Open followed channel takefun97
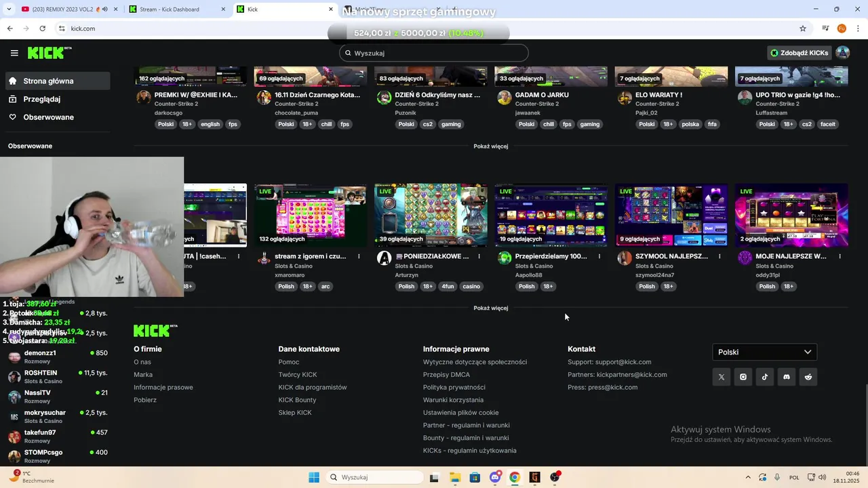Viewport: 868px width, 488px height. [x=58, y=436]
